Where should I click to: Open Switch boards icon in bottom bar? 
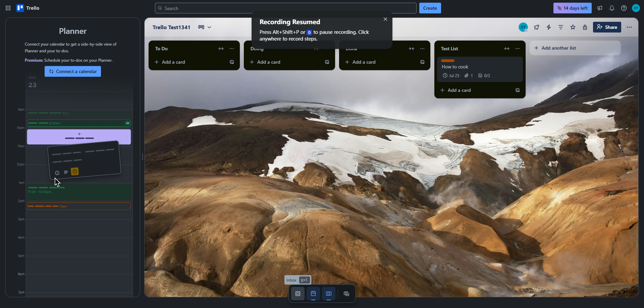pos(346,294)
